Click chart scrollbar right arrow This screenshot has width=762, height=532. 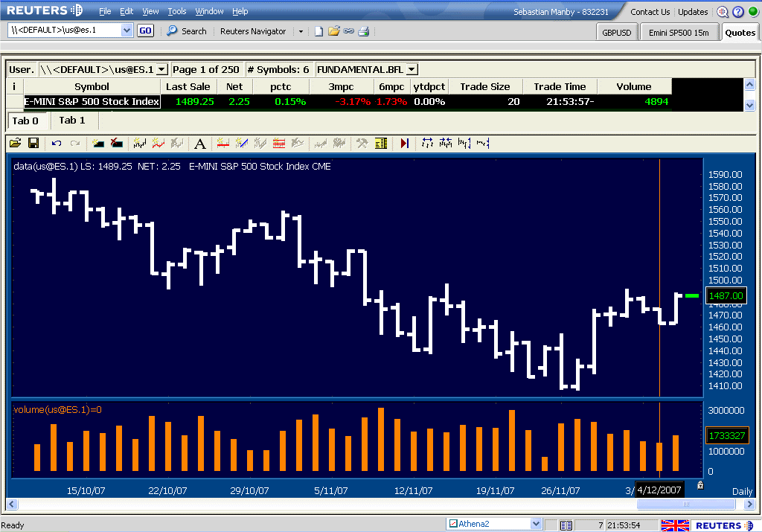[x=749, y=504]
